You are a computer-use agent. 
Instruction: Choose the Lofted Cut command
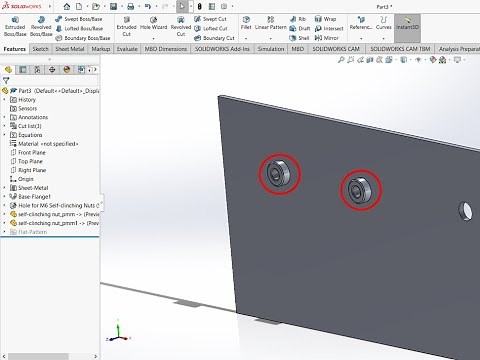click(211, 29)
